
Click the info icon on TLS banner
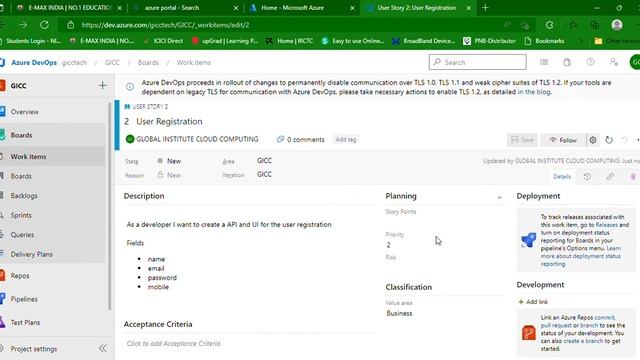click(130, 87)
